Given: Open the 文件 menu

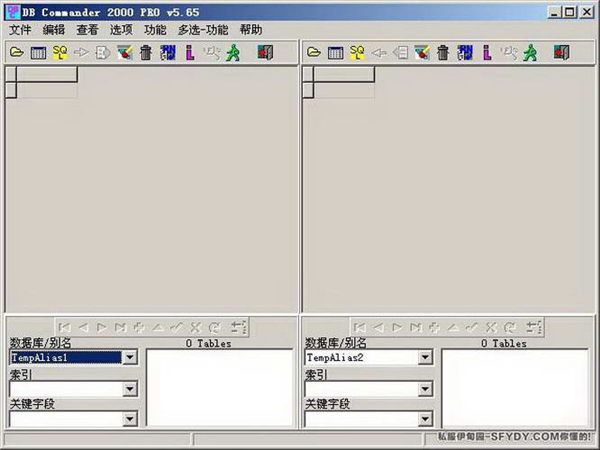Looking at the screenshot, I should click(x=20, y=29).
